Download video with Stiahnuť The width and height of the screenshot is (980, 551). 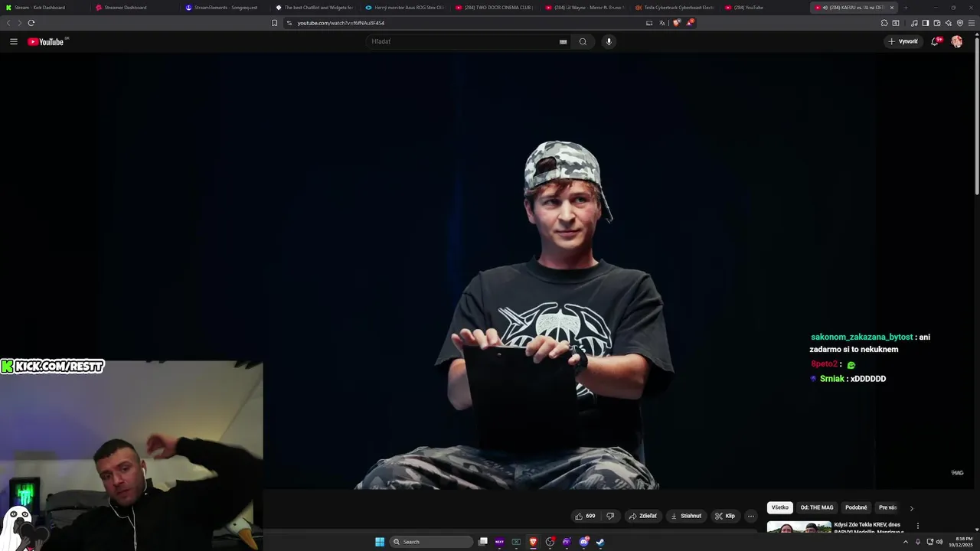click(x=687, y=516)
